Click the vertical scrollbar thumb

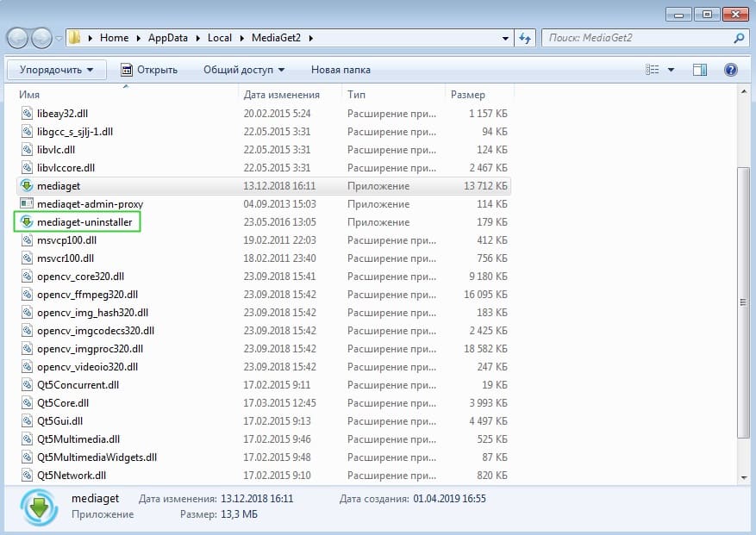(x=743, y=302)
